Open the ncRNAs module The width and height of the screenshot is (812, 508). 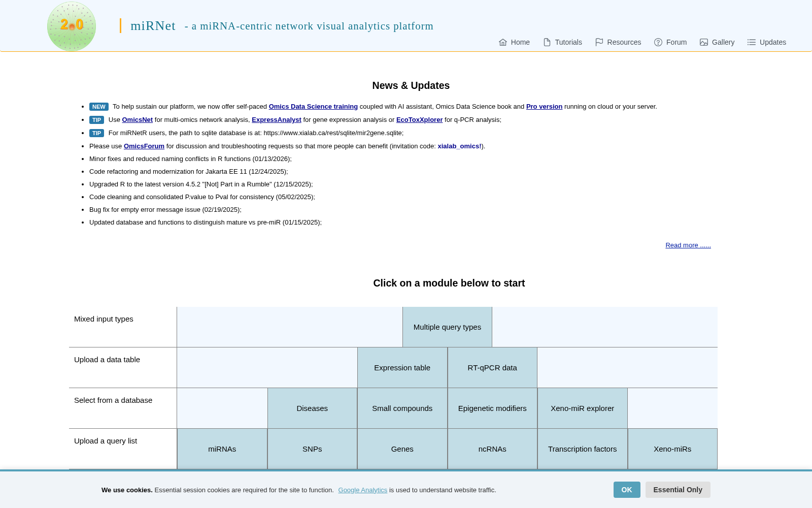click(492, 449)
